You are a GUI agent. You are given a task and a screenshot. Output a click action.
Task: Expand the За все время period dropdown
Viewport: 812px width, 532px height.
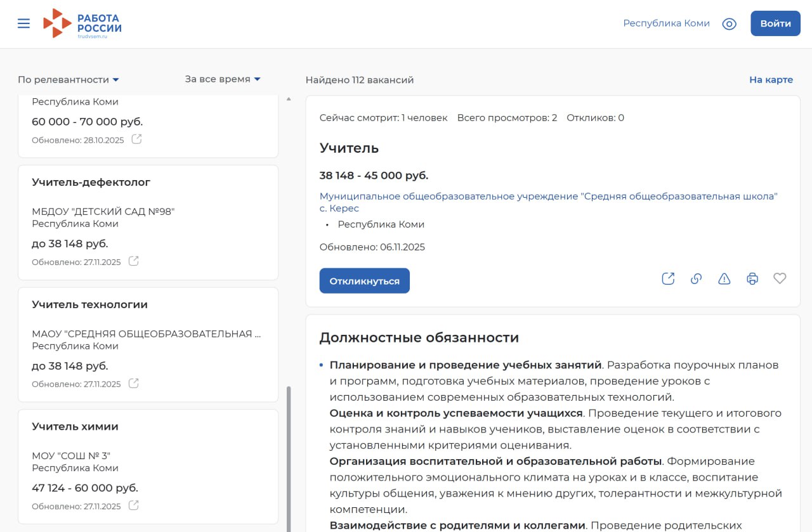point(223,79)
